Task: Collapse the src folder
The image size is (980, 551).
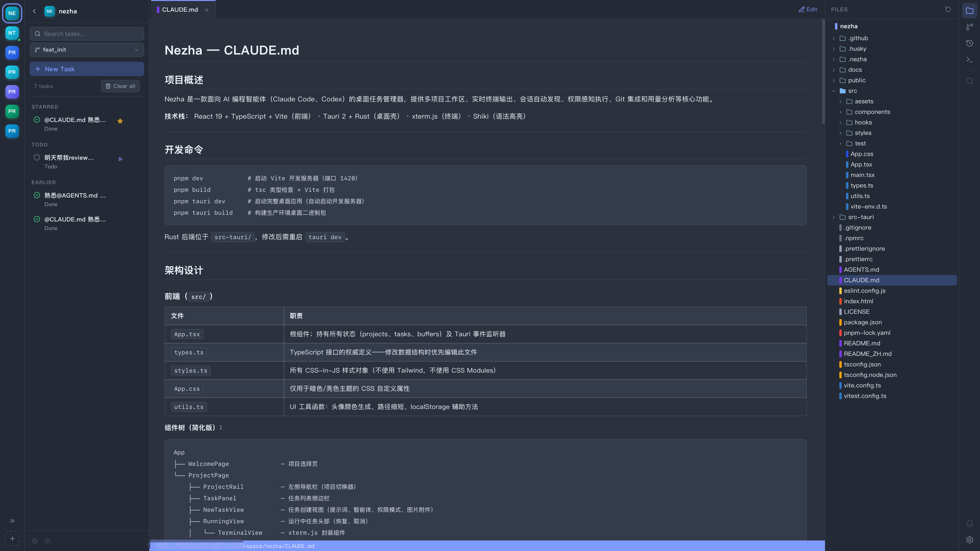Action: point(834,90)
